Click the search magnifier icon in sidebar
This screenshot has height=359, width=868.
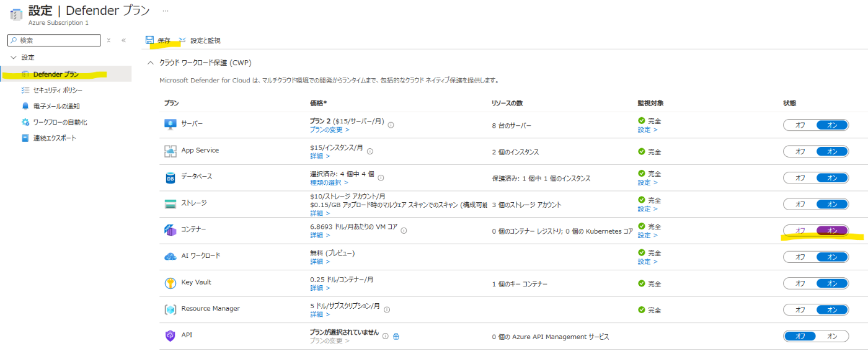coord(14,40)
